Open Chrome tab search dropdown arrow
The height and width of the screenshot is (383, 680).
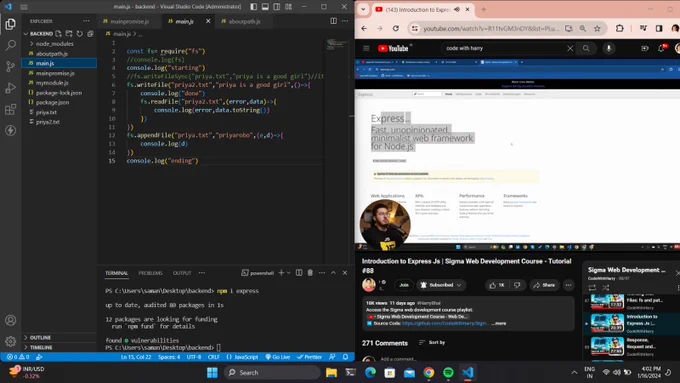[x=363, y=9]
